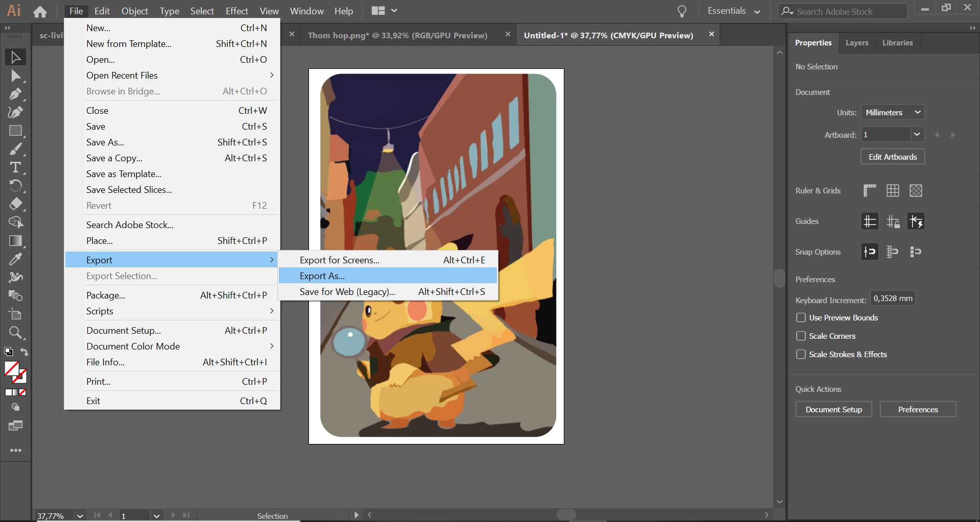The image size is (980, 522).
Task: Select the Live Paint shapes tool
Action: [15, 296]
